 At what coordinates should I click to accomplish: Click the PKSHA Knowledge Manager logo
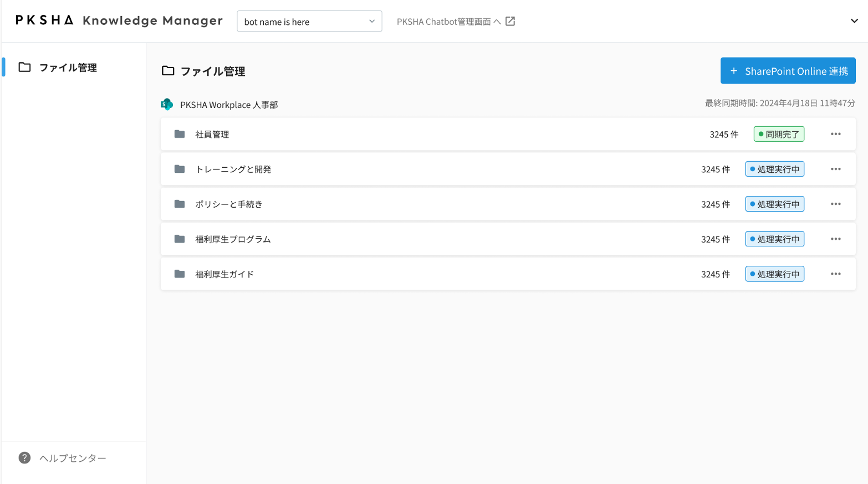tap(119, 20)
